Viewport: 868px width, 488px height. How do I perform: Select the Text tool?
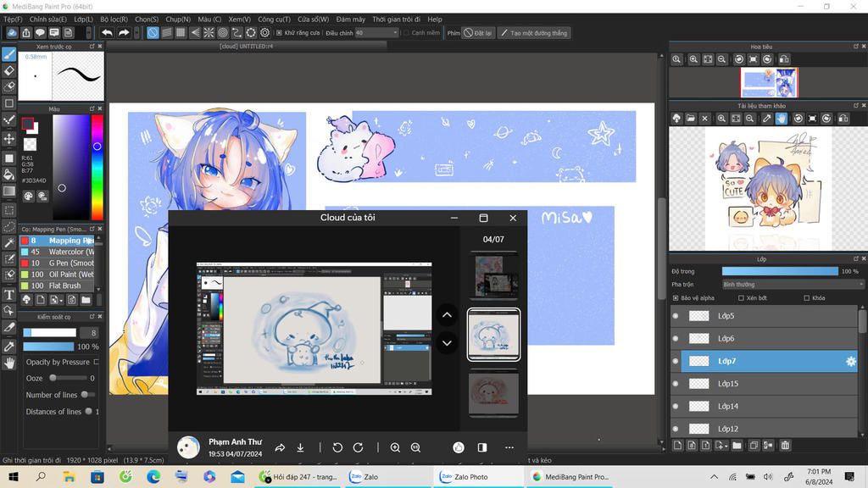click(x=8, y=294)
